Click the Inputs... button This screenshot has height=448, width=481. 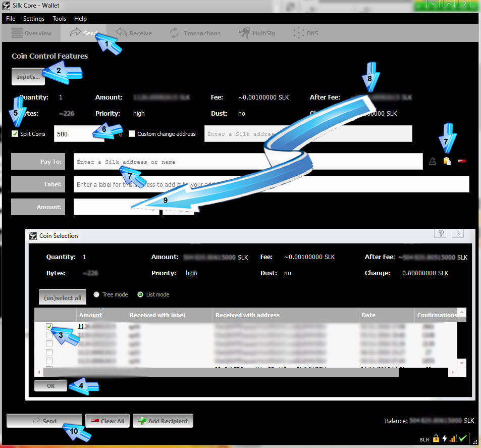coord(28,76)
